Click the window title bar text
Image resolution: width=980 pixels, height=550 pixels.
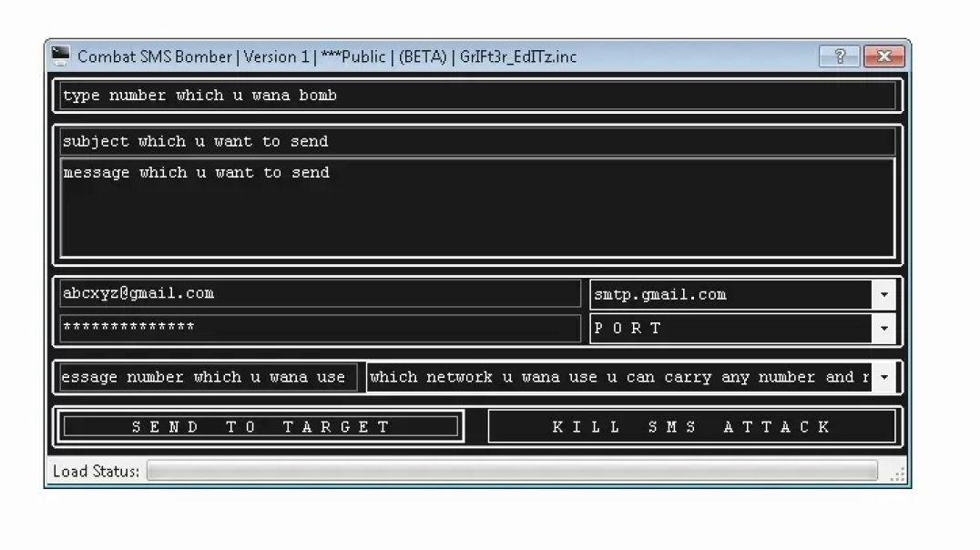click(x=328, y=56)
